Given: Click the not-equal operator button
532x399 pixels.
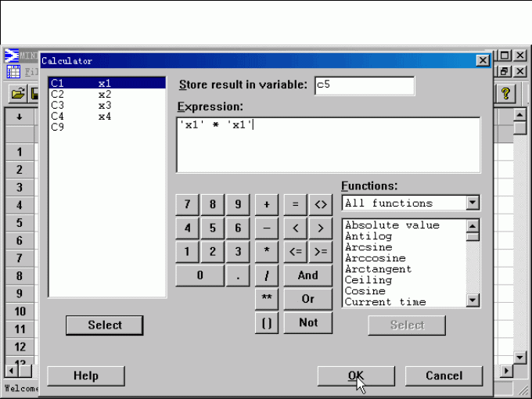Looking at the screenshot, I should click(320, 204).
